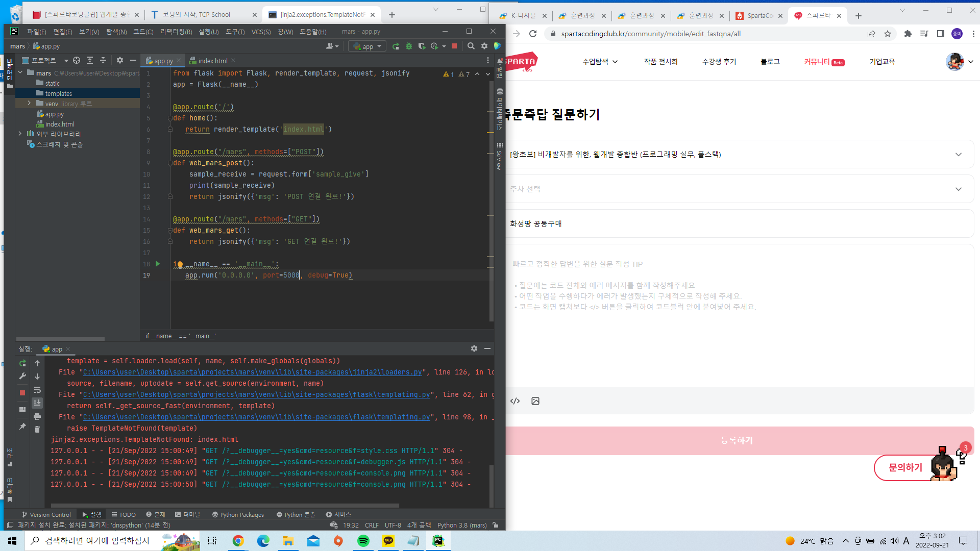Open the Python Packages tool tab
This screenshot has height=551, width=980.
click(x=238, y=515)
